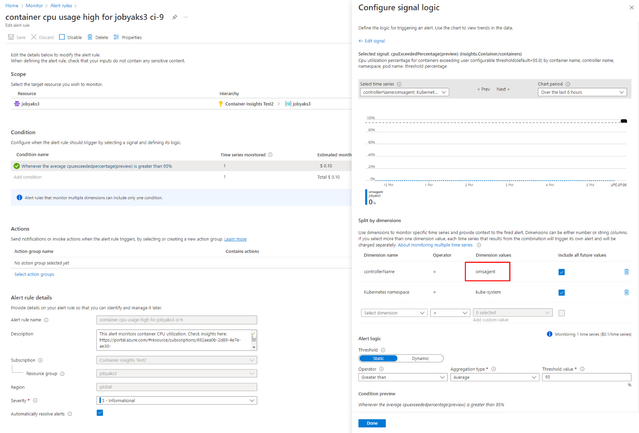
Task: Open the Select time series dropdown
Action: click(404, 92)
